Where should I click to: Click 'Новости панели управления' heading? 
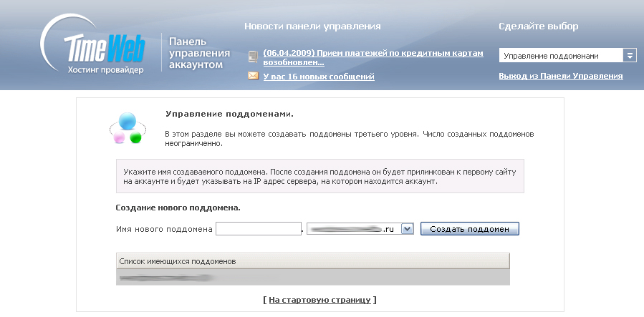312,26
